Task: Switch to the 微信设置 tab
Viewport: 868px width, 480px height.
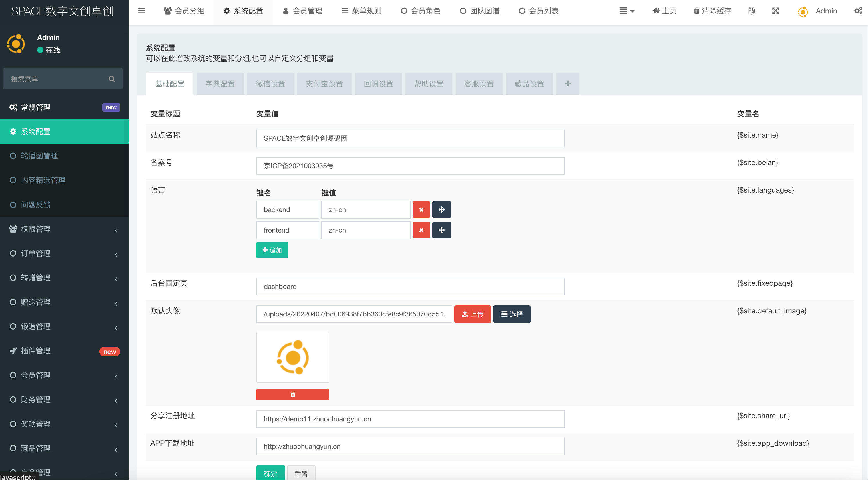Action: [270, 84]
